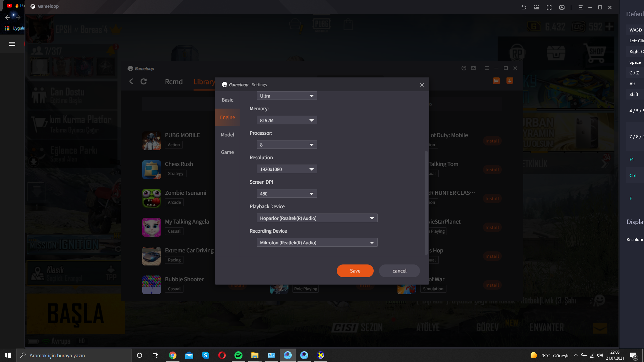Expand the Playback Device dropdown

coord(317,218)
